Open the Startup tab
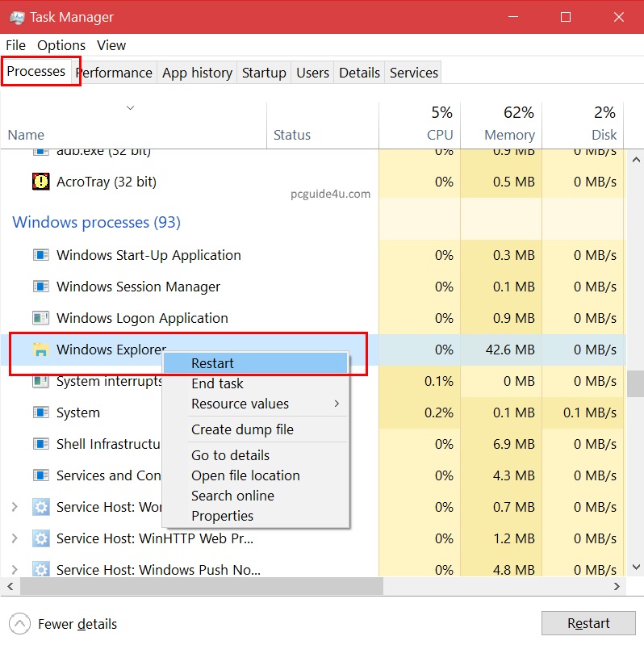 click(x=264, y=73)
